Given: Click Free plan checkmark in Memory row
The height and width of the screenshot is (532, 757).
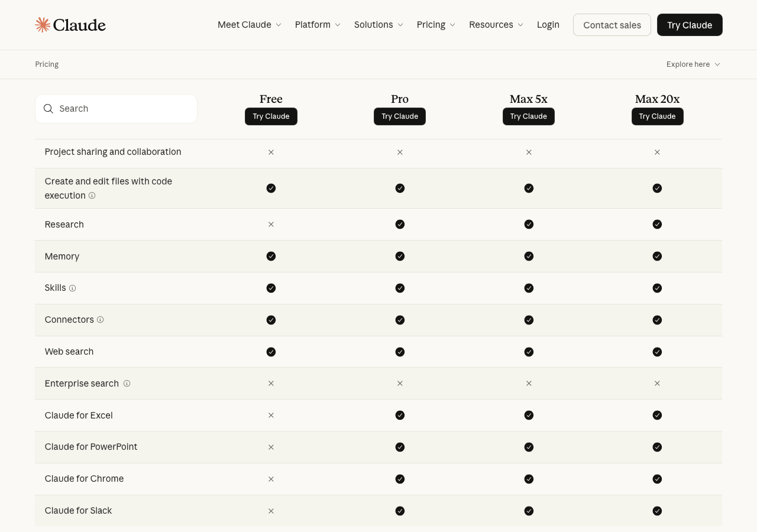Looking at the screenshot, I should tap(271, 257).
